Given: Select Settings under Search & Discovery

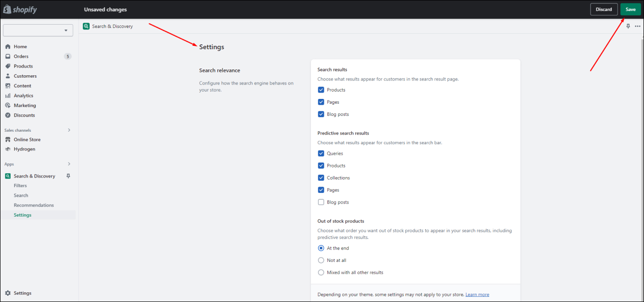Looking at the screenshot, I should pyautogui.click(x=23, y=215).
